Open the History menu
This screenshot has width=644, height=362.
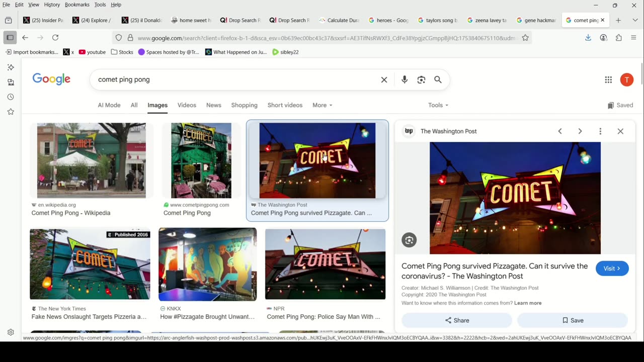(x=52, y=5)
